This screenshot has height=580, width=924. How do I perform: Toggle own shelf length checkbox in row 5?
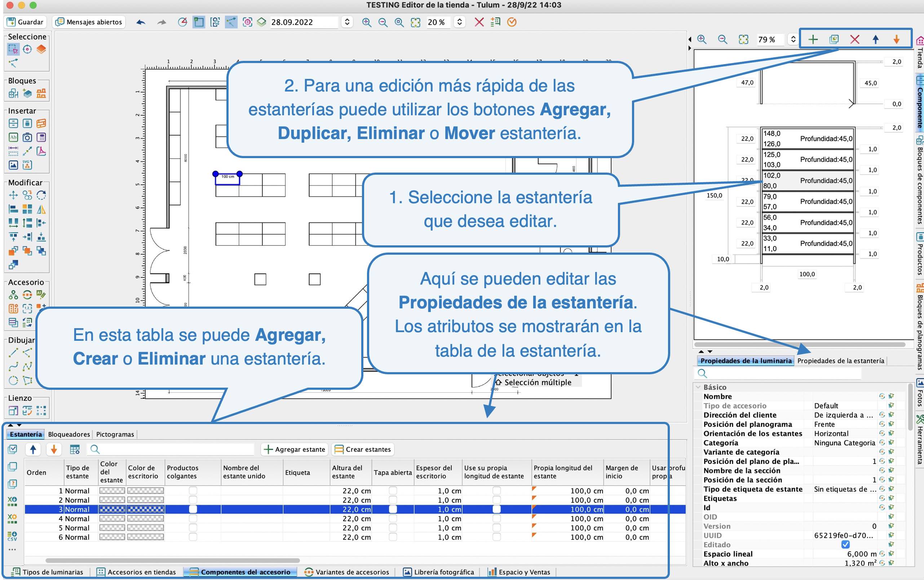pyautogui.click(x=496, y=527)
